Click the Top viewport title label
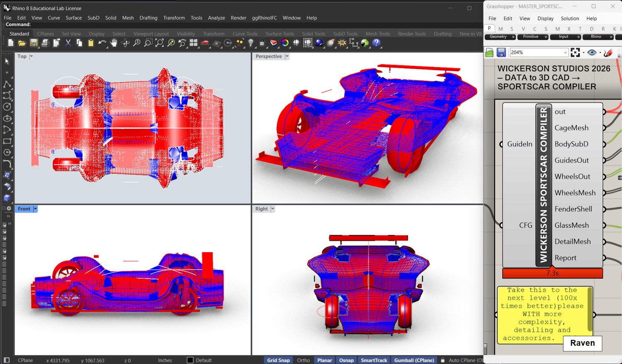This screenshot has height=364, width=622. coord(22,56)
